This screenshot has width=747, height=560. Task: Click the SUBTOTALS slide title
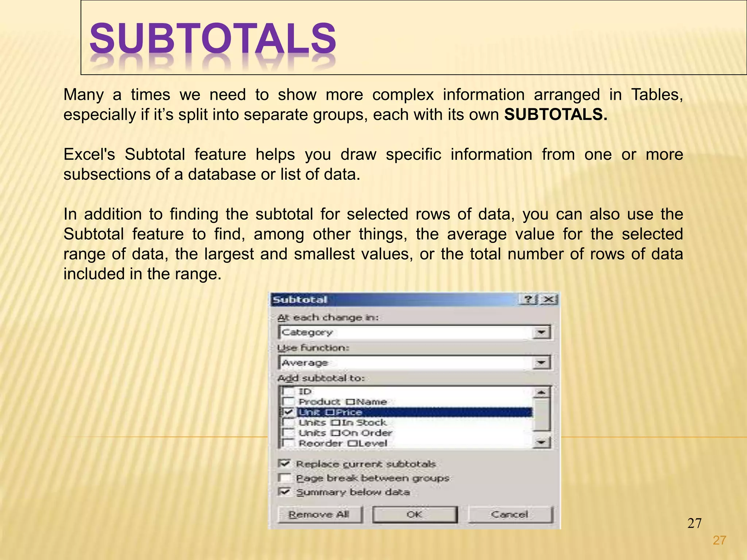(x=213, y=38)
